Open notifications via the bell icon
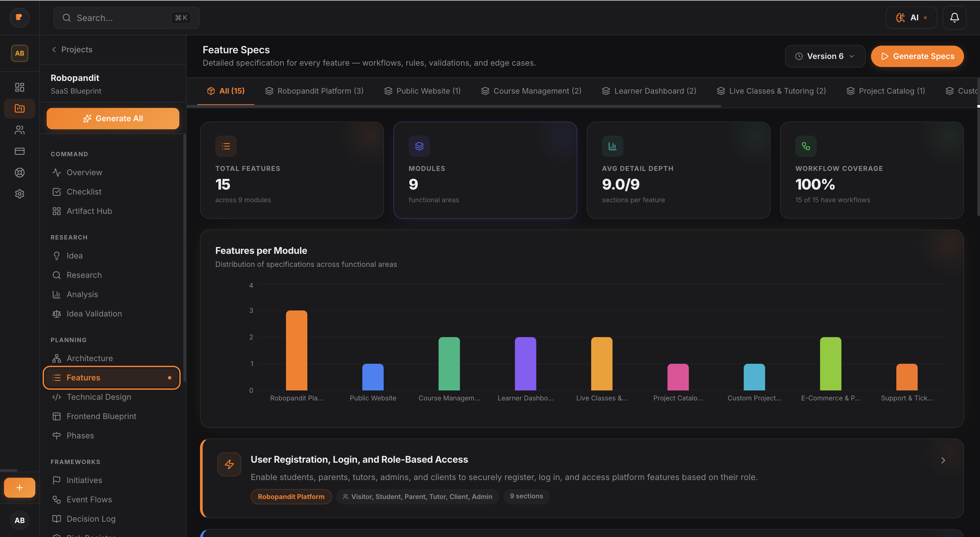 tap(954, 18)
